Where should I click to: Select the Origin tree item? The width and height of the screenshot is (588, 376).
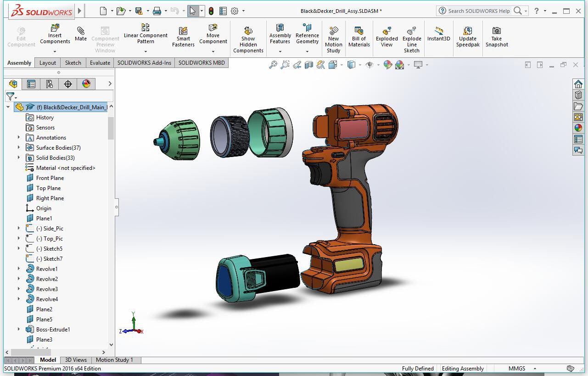click(44, 208)
